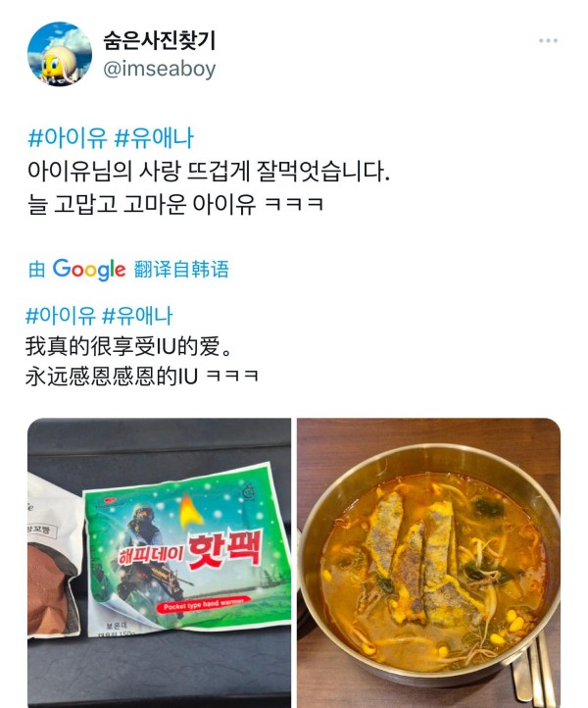588x708 pixels.
Task: Open #유애나 hashtag in the translated text
Action: click(137, 316)
